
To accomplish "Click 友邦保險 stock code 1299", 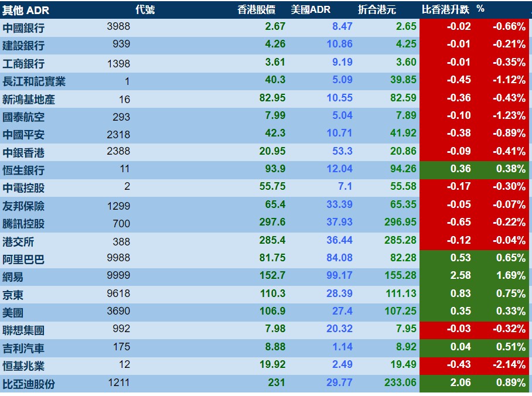I will 118,206.
